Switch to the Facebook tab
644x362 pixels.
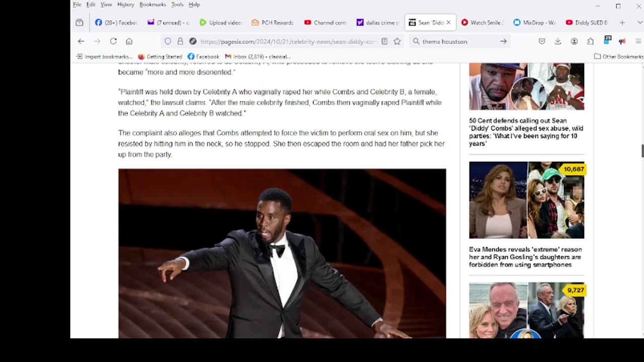point(116,23)
